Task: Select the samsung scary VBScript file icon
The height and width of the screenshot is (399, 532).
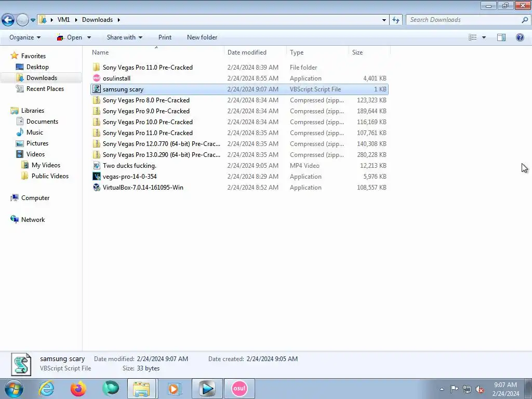Action: click(97, 89)
